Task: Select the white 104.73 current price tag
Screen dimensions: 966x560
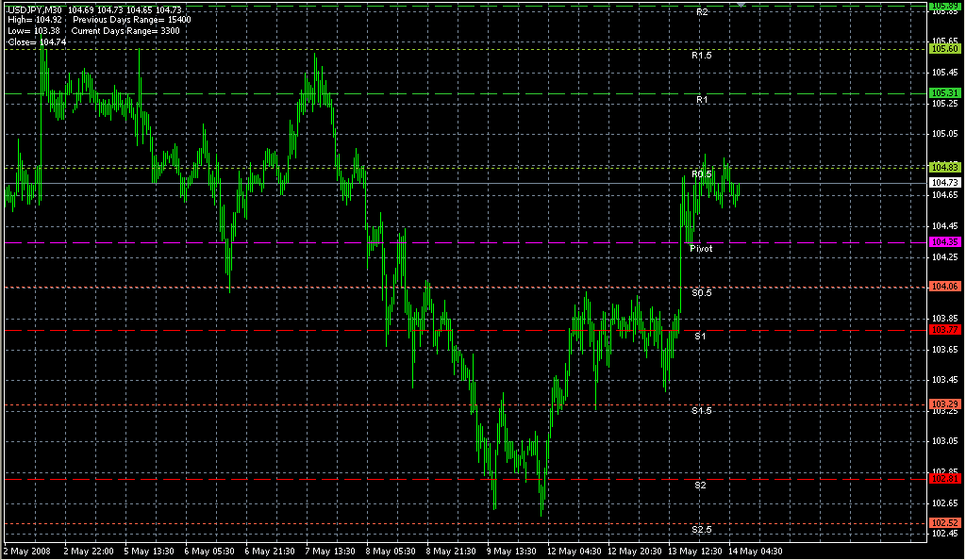Action: pyautogui.click(x=945, y=182)
